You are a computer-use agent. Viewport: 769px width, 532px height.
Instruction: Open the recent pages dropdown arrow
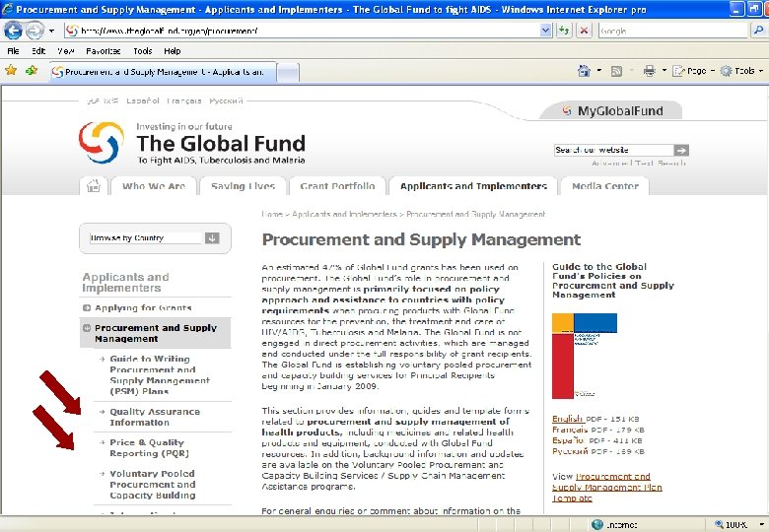tap(51, 32)
